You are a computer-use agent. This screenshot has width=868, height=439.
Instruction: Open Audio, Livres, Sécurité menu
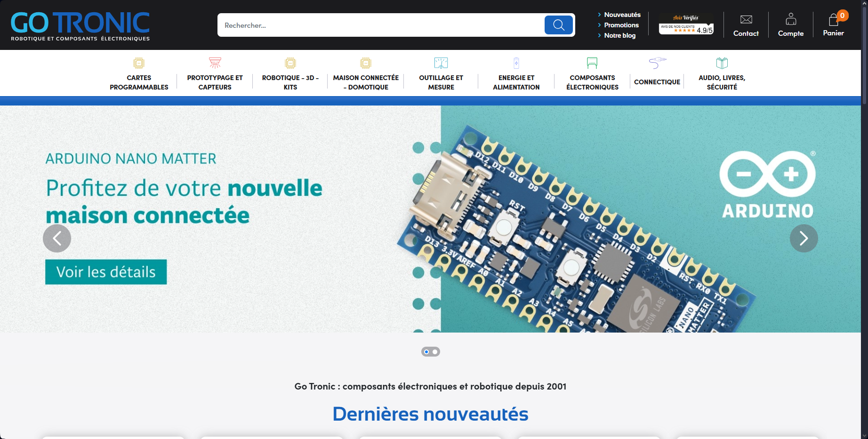pos(722,82)
